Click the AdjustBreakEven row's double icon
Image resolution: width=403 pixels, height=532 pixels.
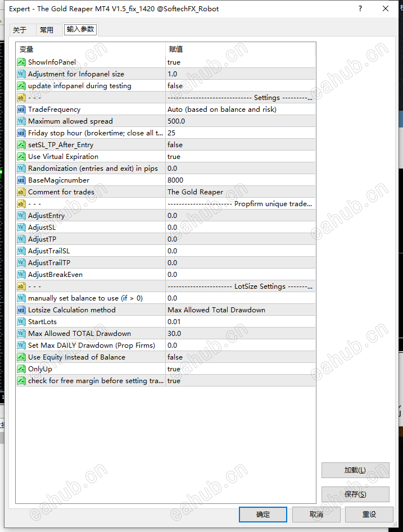[21, 275]
